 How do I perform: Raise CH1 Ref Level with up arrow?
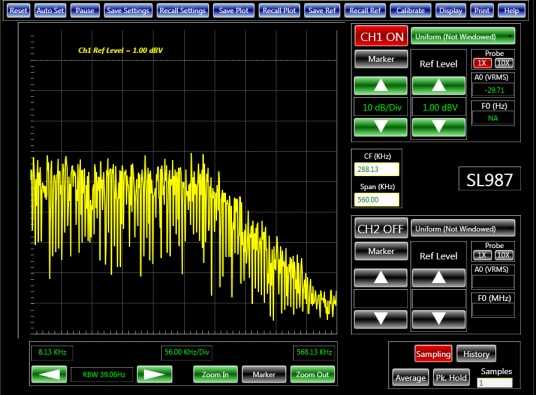coord(439,86)
